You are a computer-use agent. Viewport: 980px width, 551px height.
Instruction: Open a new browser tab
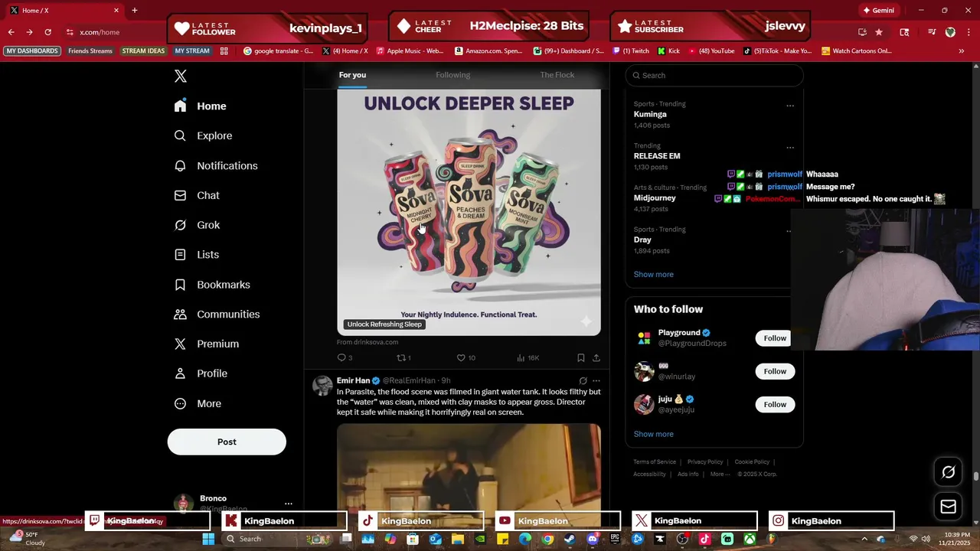tap(135, 11)
